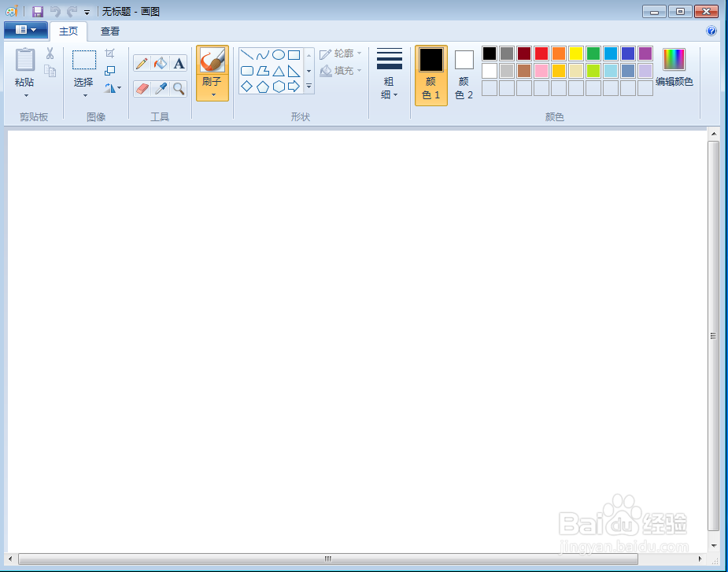The width and height of the screenshot is (728, 572).
Task: Select the Text tool
Action: pos(179,63)
